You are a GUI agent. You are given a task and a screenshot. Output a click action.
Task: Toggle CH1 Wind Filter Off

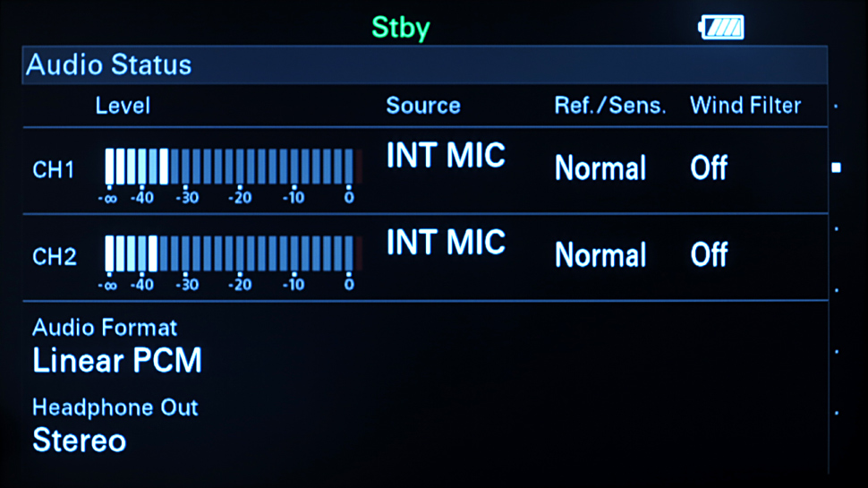(709, 167)
